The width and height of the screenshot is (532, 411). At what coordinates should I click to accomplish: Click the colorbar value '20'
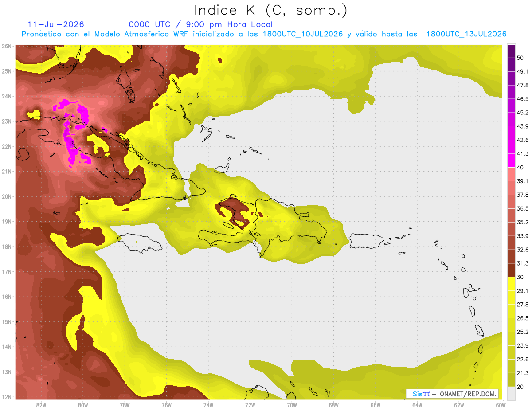tap(521, 387)
